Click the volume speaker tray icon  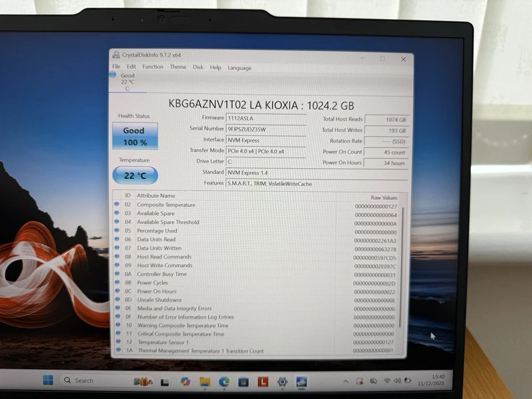coord(397,381)
